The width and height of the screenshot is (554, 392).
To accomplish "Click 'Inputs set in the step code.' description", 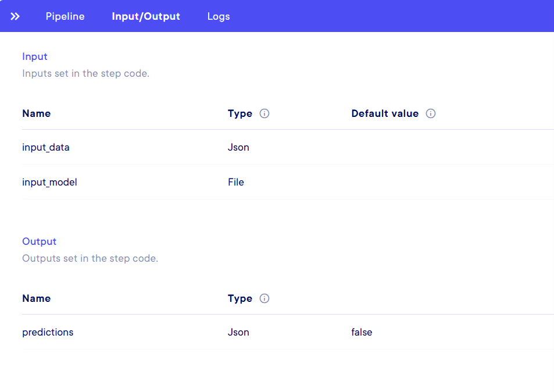I will coord(86,73).
